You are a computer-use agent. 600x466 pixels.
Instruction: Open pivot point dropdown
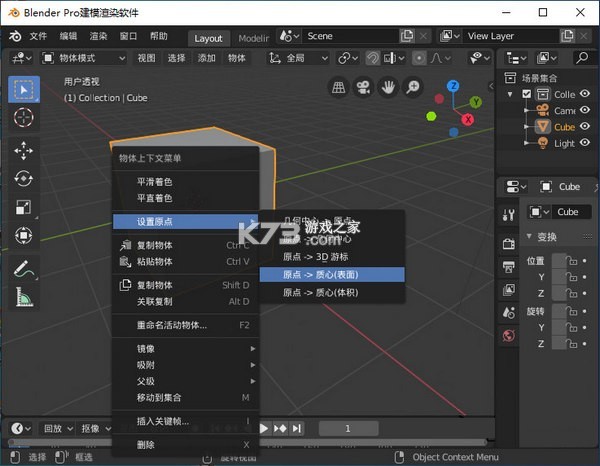pyautogui.click(x=348, y=58)
